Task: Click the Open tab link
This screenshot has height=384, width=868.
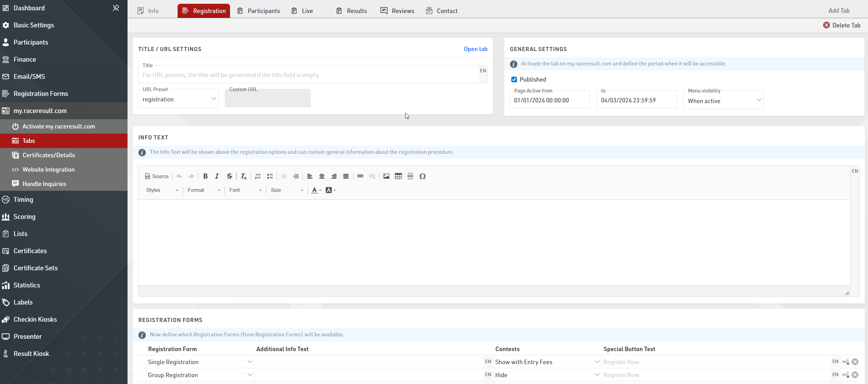Action: [x=475, y=49]
